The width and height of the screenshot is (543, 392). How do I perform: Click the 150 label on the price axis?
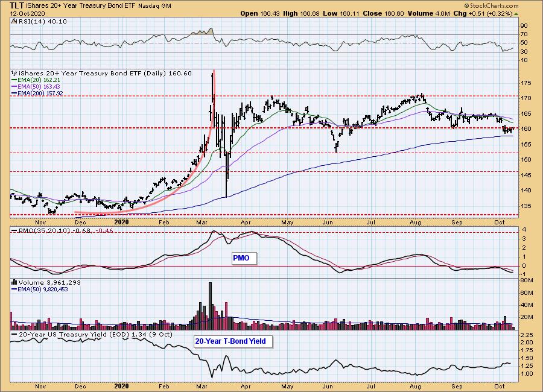pyautogui.click(x=526, y=160)
